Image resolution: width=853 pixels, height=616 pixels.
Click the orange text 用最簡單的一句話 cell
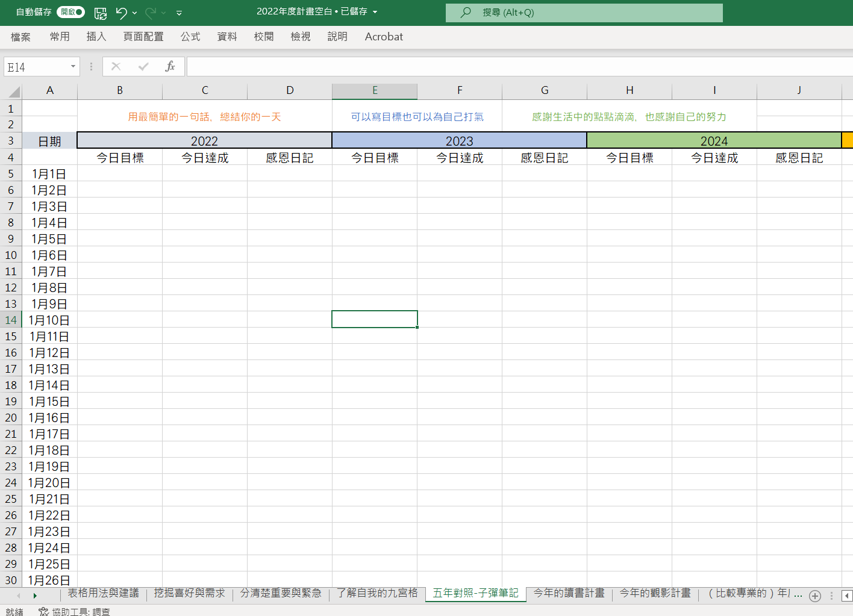coord(205,117)
